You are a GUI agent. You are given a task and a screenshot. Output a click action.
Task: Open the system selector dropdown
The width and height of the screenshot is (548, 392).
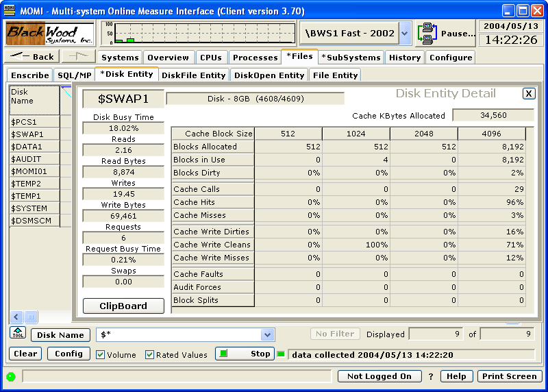point(405,33)
